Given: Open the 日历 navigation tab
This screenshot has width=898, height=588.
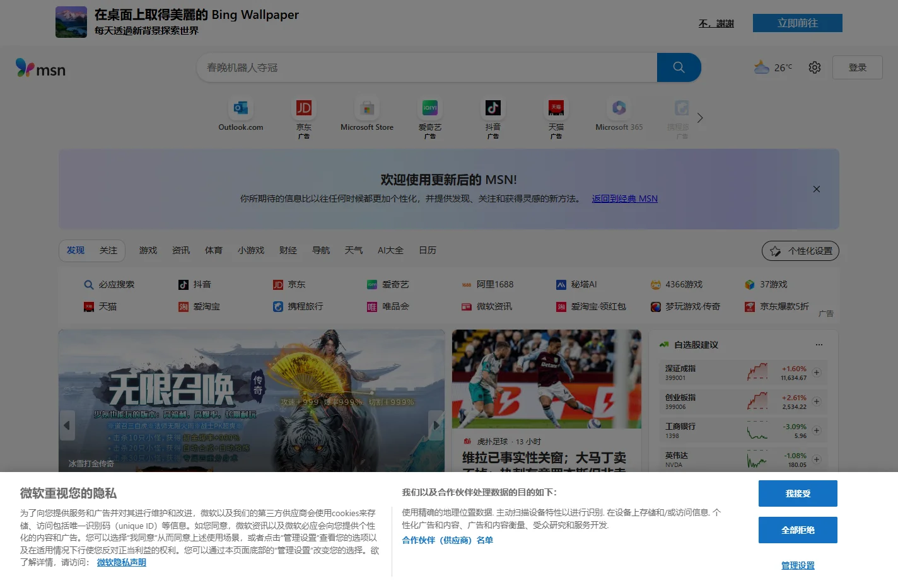Looking at the screenshot, I should (x=428, y=250).
